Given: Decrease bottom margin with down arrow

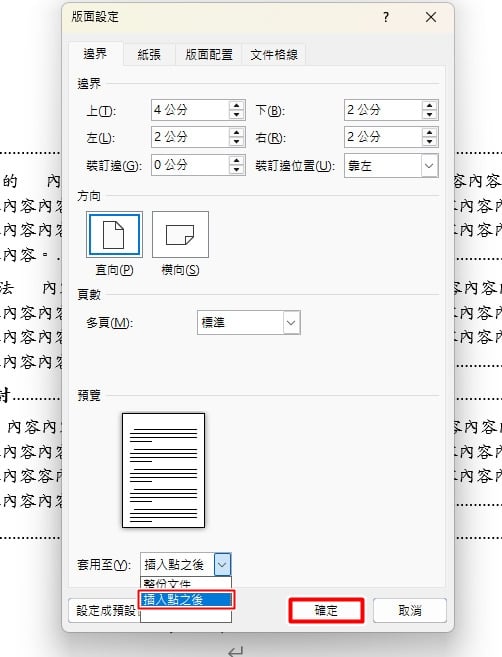Looking at the screenshot, I should click(430, 114).
